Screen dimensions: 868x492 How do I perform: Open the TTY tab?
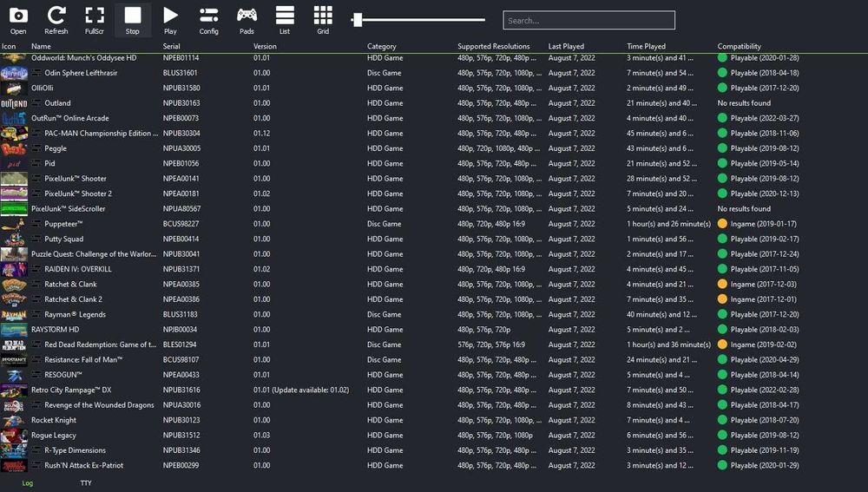point(86,483)
